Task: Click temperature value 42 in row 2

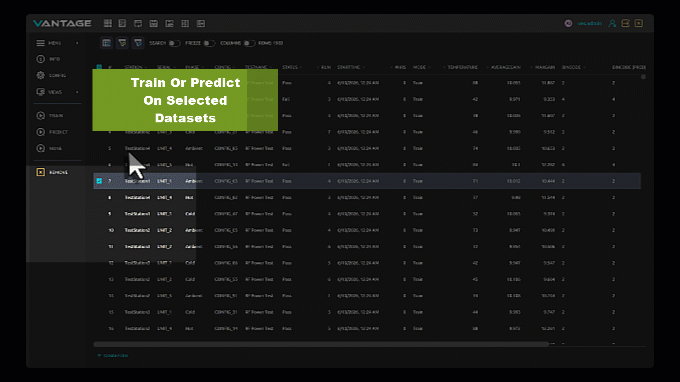Action: pyautogui.click(x=475, y=99)
